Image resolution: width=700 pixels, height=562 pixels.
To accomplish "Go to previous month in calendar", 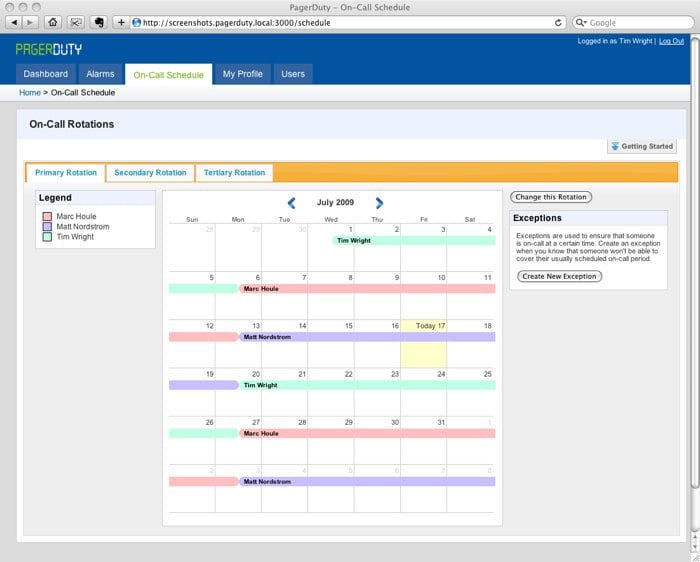I will point(291,203).
